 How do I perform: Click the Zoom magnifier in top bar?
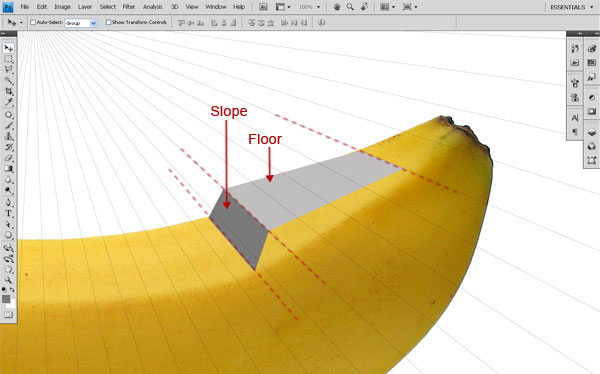350,7
